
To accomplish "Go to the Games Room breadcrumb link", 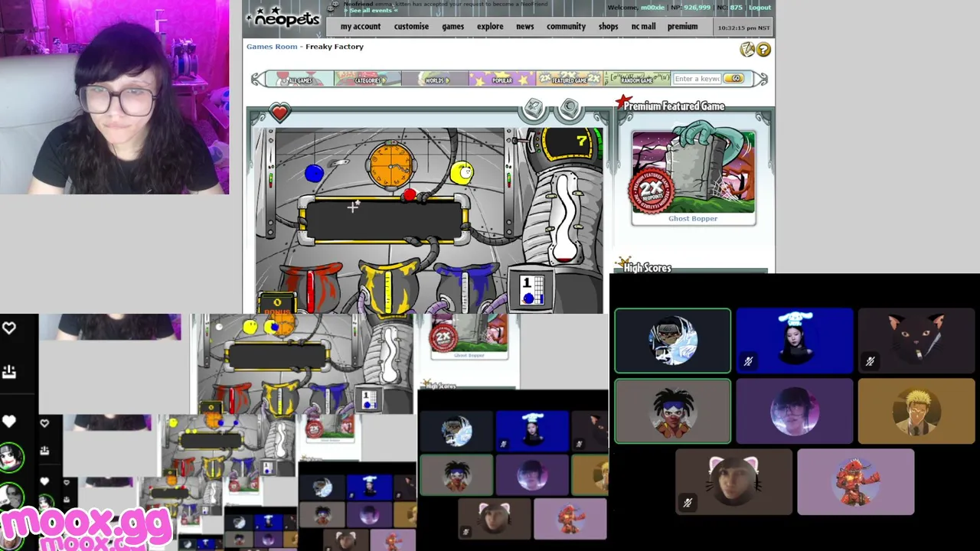I will [x=272, y=47].
